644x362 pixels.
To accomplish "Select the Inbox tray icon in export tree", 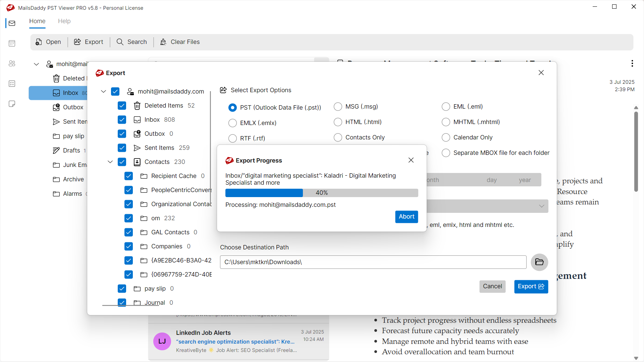I will (137, 120).
